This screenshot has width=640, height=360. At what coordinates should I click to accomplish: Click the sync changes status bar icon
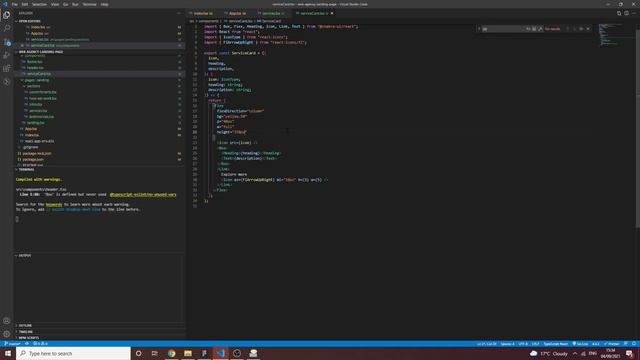click(x=27, y=344)
